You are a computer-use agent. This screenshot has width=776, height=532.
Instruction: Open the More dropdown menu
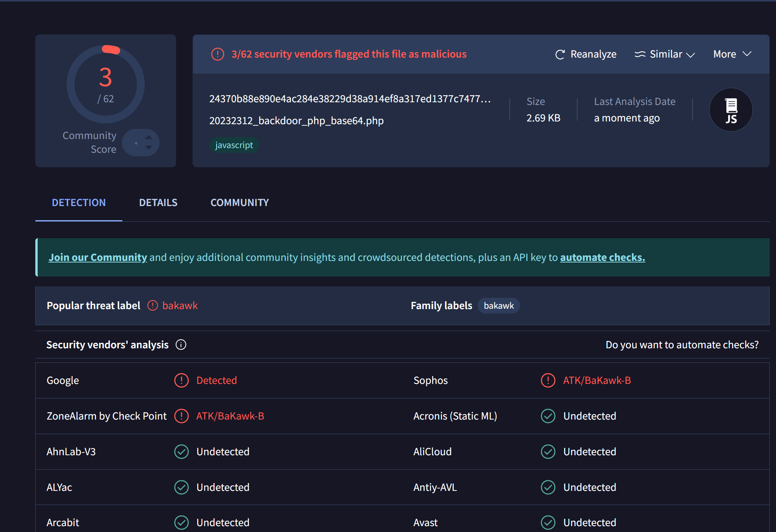732,54
